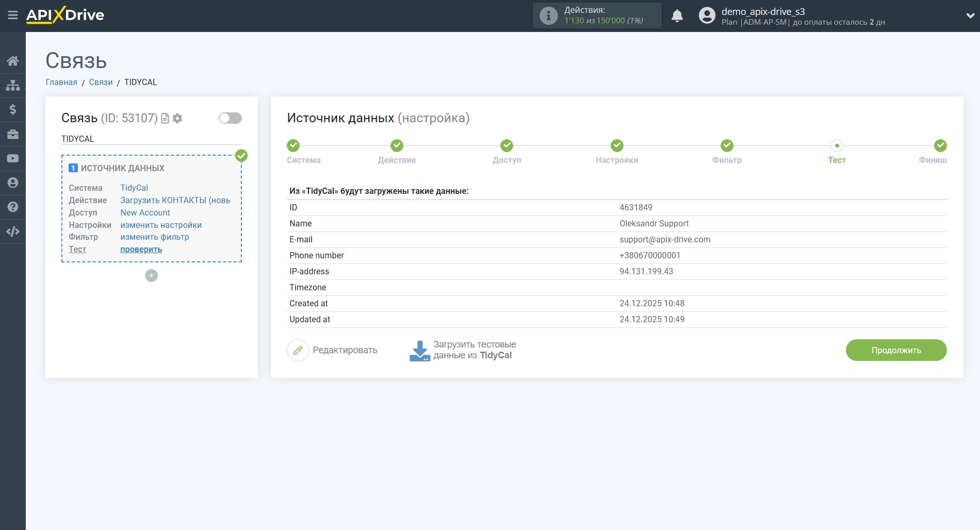This screenshot has height=530, width=980.
Task: Open the home icon in sidebar
Action: click(x=12, y=61)
